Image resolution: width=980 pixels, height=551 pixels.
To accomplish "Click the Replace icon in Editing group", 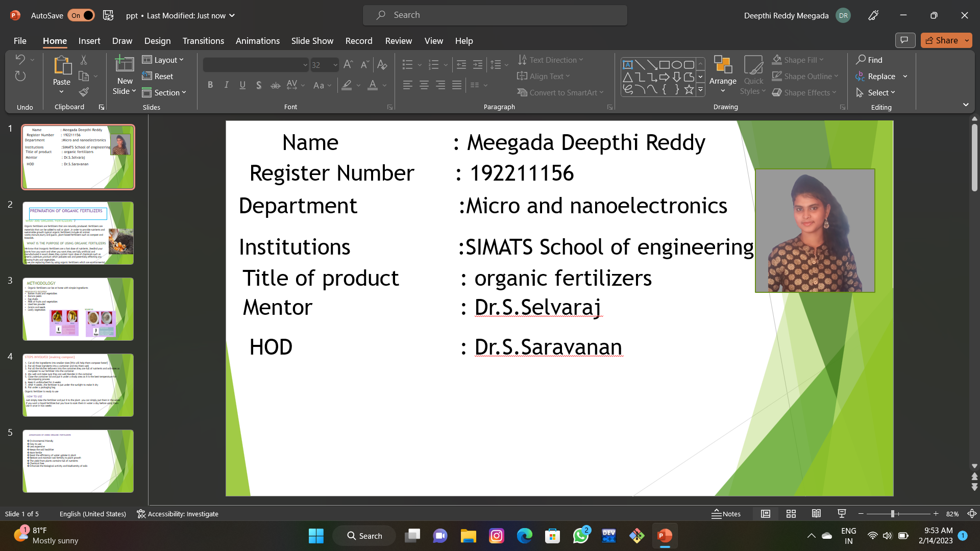I will tap(879, 76).
